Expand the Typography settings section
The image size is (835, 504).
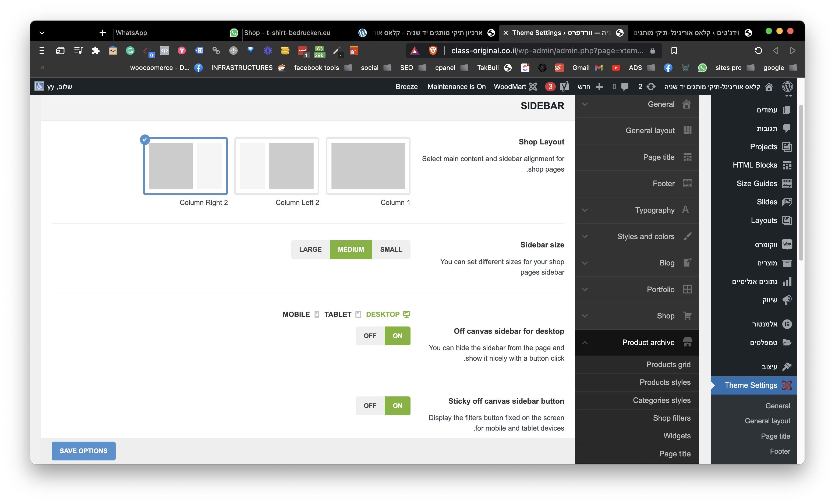637,210
